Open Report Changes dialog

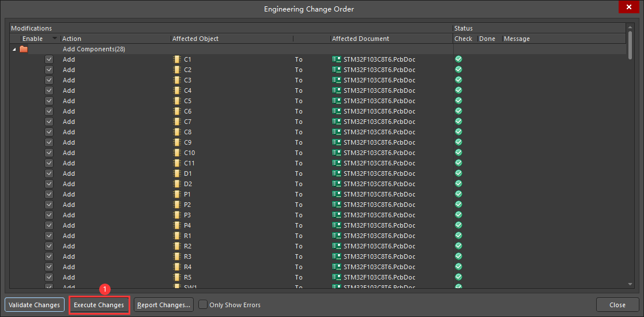tap(164, 305)
